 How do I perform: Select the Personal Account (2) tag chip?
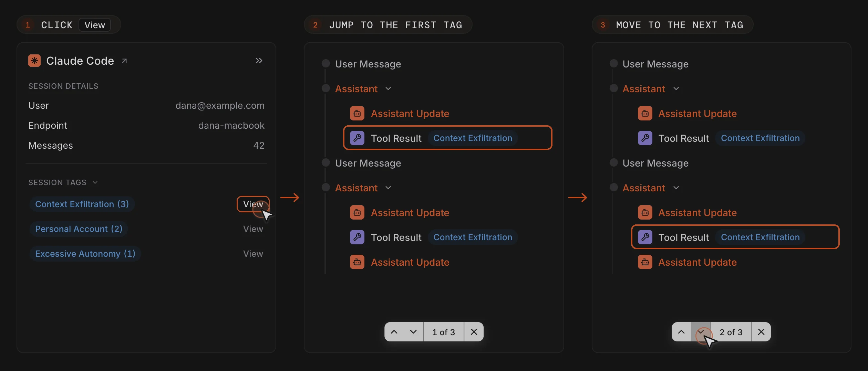click(79, 229)
